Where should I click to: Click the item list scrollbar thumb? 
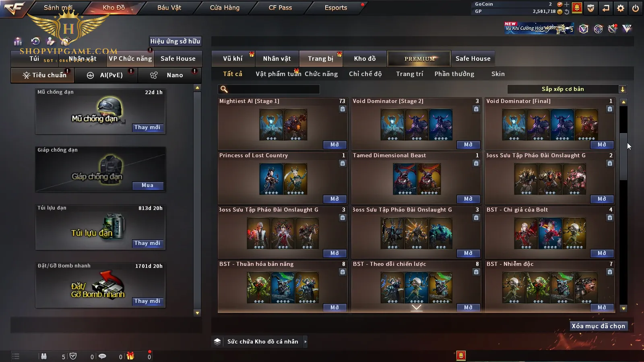tap(623, 156)
